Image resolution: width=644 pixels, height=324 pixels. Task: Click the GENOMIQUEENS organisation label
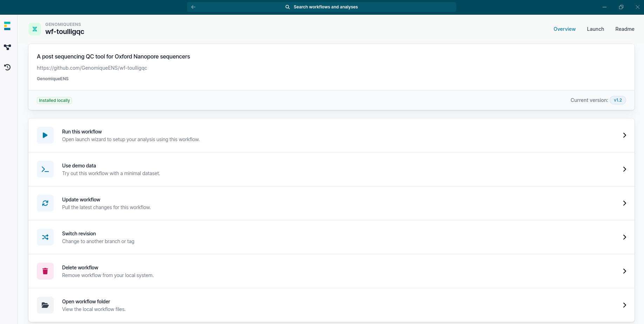pos(63,25)
